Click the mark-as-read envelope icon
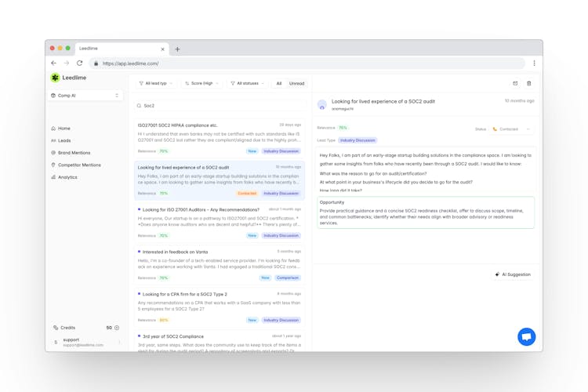This screenshot has height=392, width=588. pos(515,83)
